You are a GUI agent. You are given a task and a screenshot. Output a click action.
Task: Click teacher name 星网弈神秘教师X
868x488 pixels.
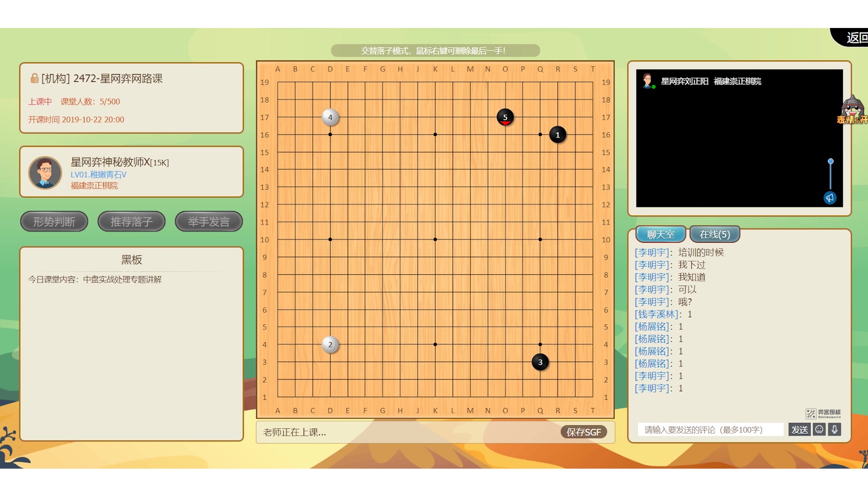(110, 162)
